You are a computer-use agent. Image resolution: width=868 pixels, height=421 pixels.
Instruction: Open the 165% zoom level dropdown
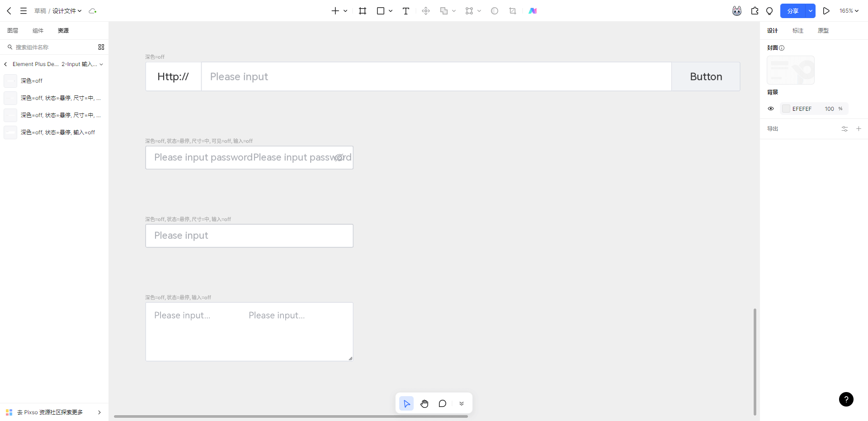(849, 11)
